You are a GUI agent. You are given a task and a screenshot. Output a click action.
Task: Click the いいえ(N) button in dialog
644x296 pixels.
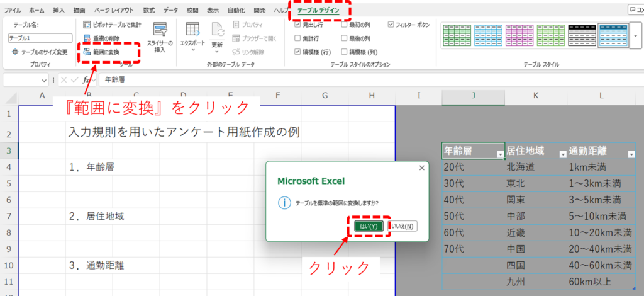point(402,226)
